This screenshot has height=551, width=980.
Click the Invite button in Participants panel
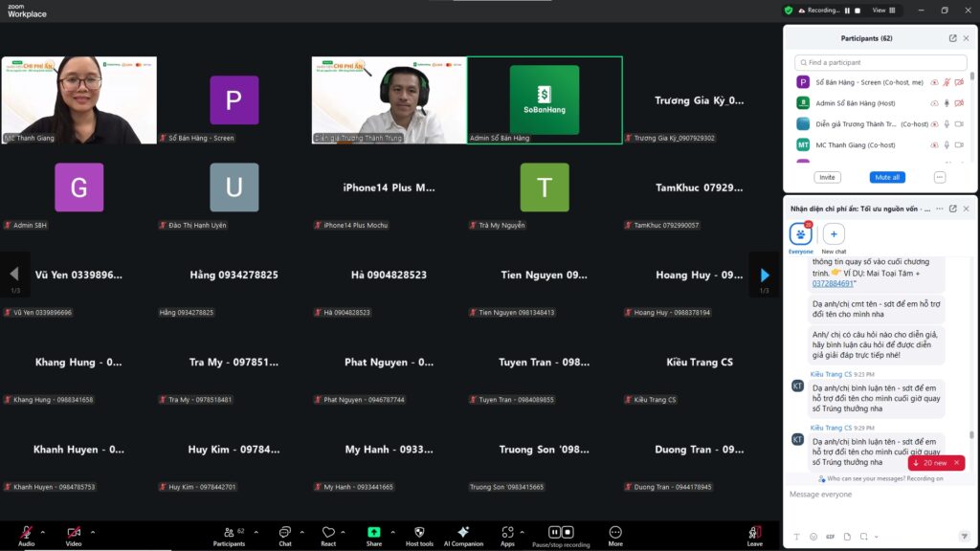(x=827, y=177)
